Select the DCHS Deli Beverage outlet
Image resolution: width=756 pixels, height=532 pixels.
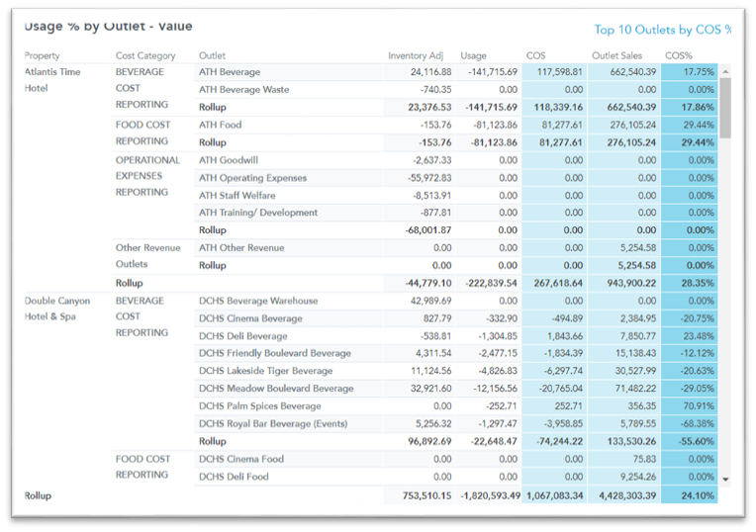tap(243, 336)
